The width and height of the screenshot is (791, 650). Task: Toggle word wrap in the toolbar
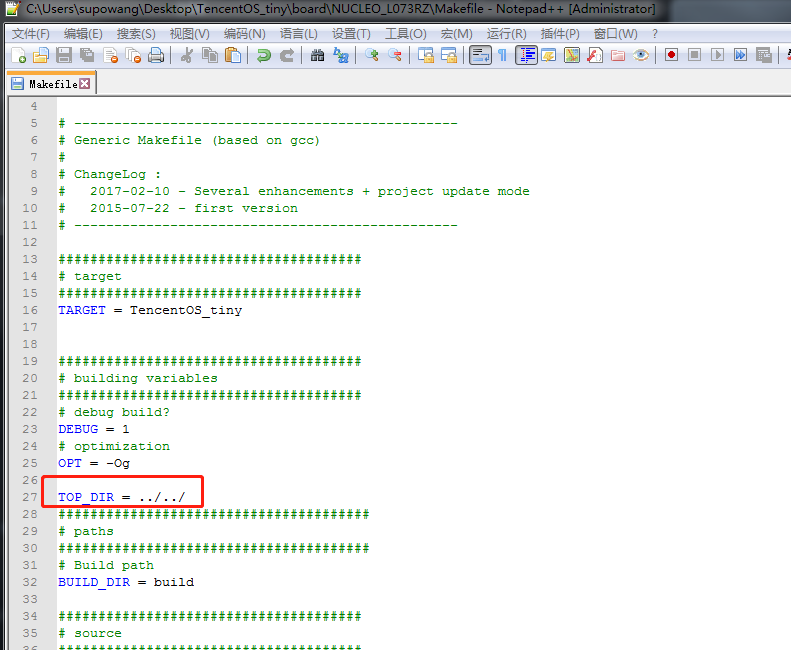coord(480,56)
